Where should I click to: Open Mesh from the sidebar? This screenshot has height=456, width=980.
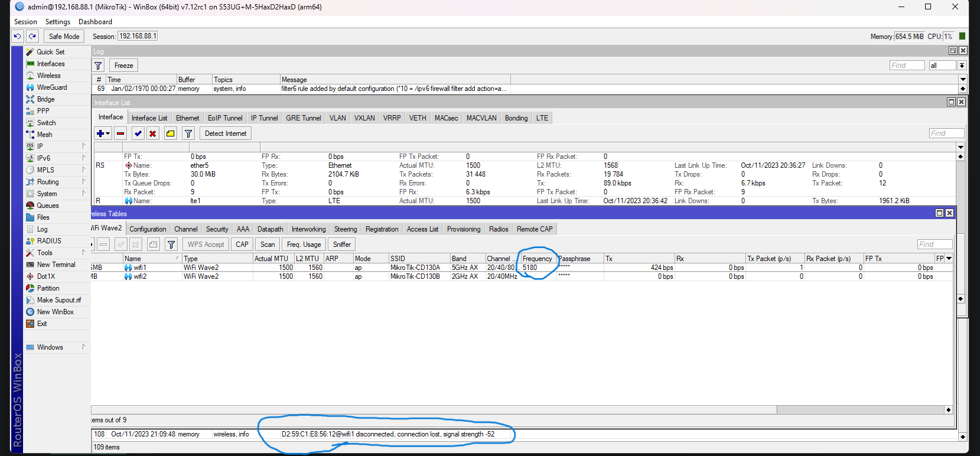click(44, 135)
